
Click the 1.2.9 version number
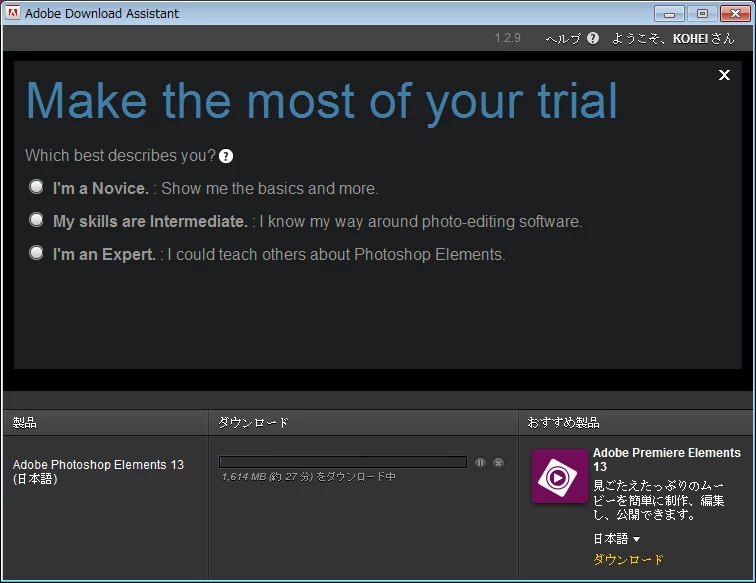(508, 38)
